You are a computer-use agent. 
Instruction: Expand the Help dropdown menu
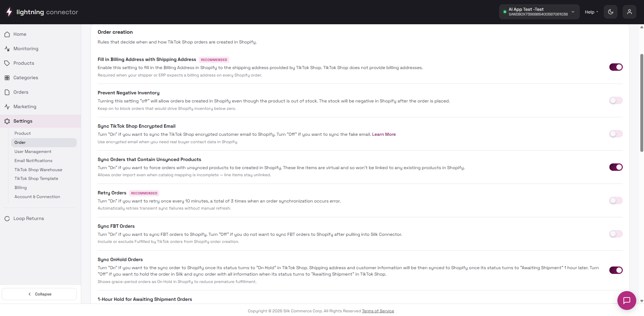(x=591, y=12)
